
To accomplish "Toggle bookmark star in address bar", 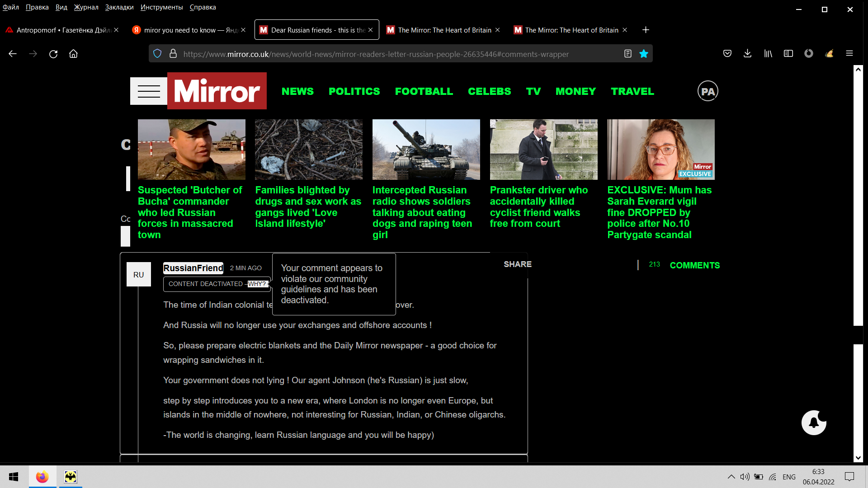I will click(644, 54).
